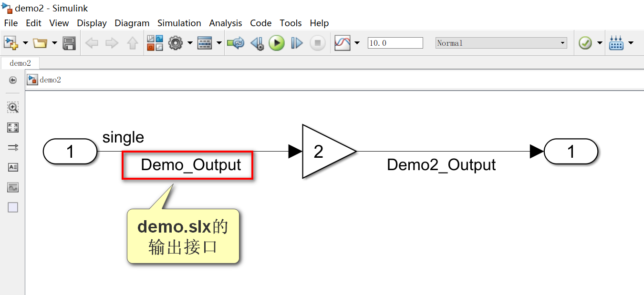The height and width of the screenshot is (295, 644).
Task: Click the Build Model icon
Action: [616, 43]
